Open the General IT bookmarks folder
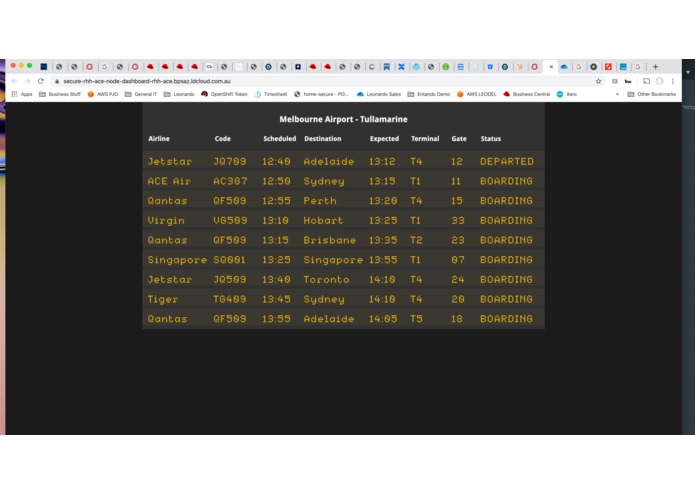The image size is (695, 494). click(141, 94)
